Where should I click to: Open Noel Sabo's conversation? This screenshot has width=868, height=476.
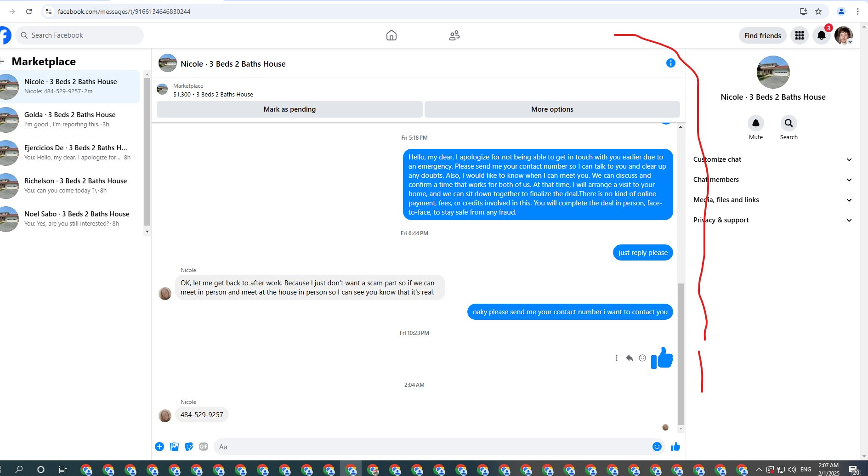[70, 219]
